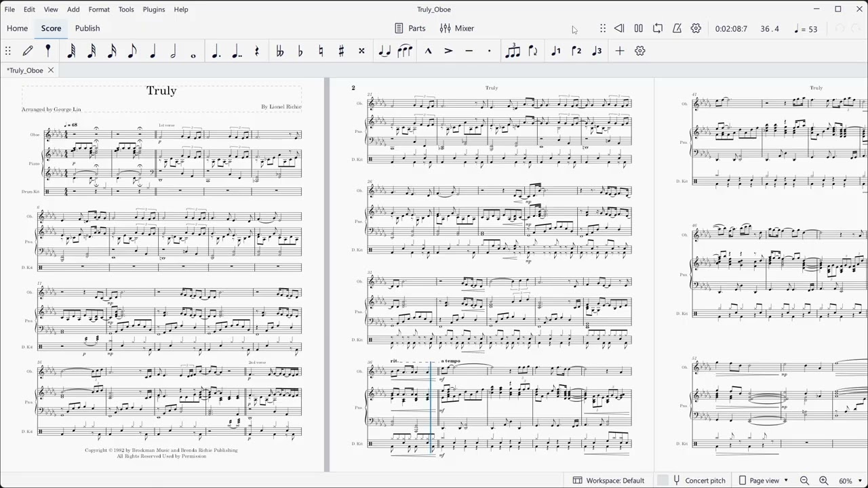868x488 pixels.
Task: Switch to the Score tab
Action: 51,28
